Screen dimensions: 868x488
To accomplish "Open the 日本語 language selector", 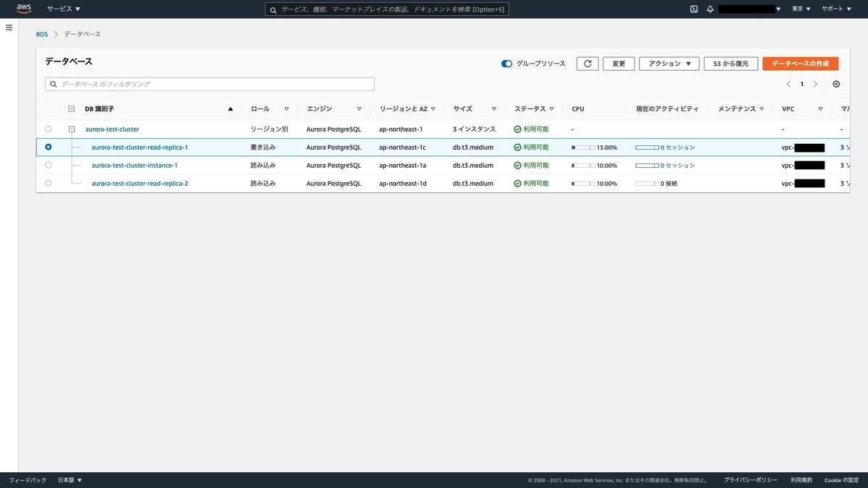I will (x=70, y=480).
